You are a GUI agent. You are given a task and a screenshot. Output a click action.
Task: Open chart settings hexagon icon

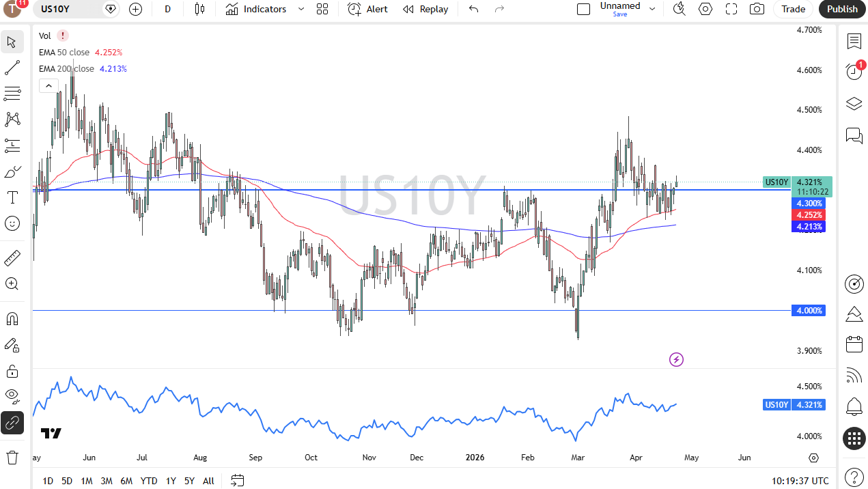pyautogui.click(x=705, y=9)
